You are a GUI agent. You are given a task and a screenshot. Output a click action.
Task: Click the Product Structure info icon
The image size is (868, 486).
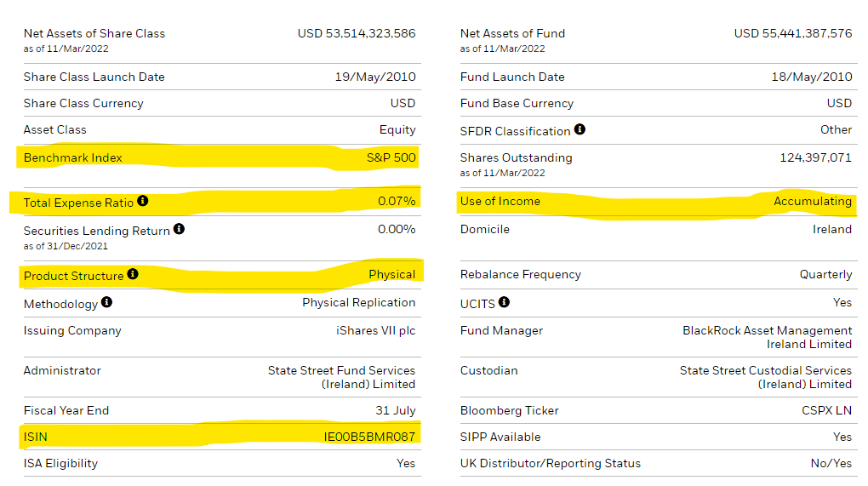(133, 275)
